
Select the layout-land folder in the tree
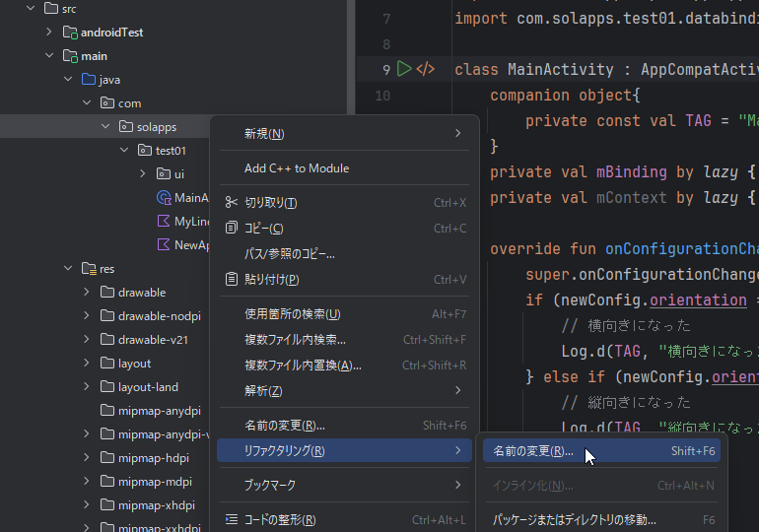pos(148,387)
